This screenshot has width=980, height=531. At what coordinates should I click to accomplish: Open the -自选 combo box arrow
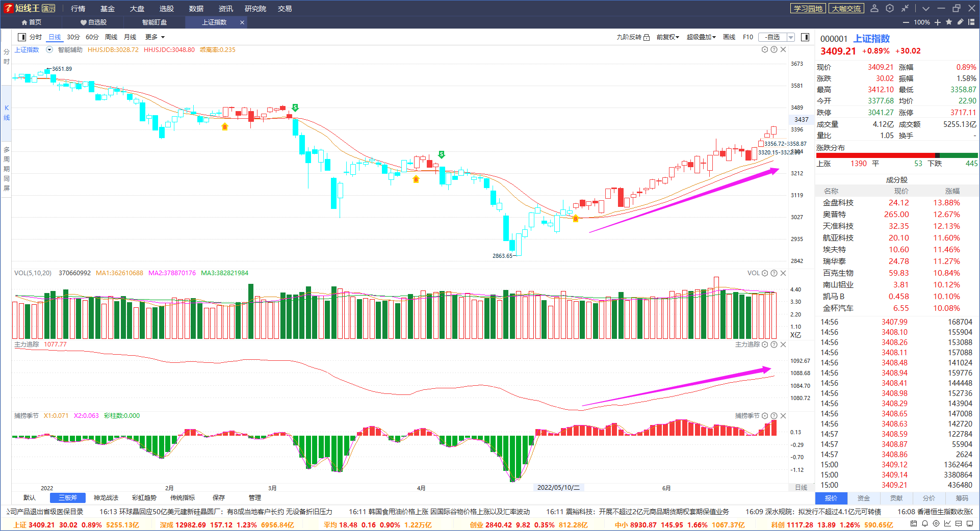[x=791, y=37]
